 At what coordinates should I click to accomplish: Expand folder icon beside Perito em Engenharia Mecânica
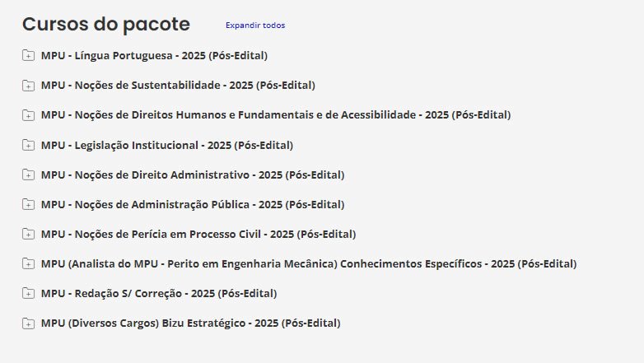[29, 264]
